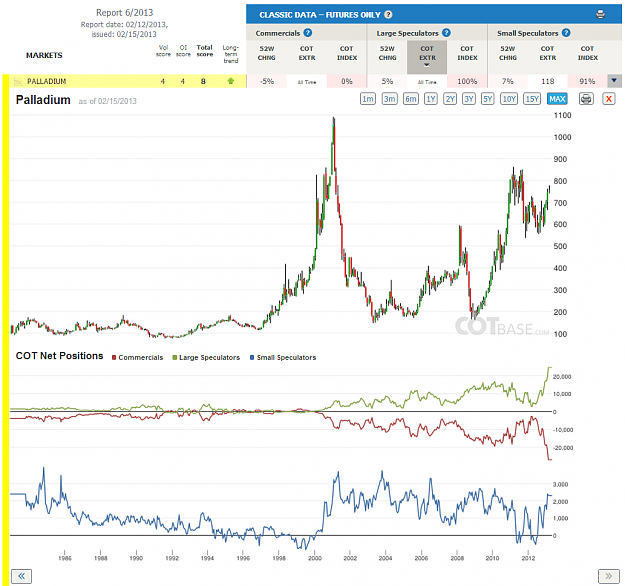Click the MARKETS column header
625x586 pixels.
(x=44, y=55)
